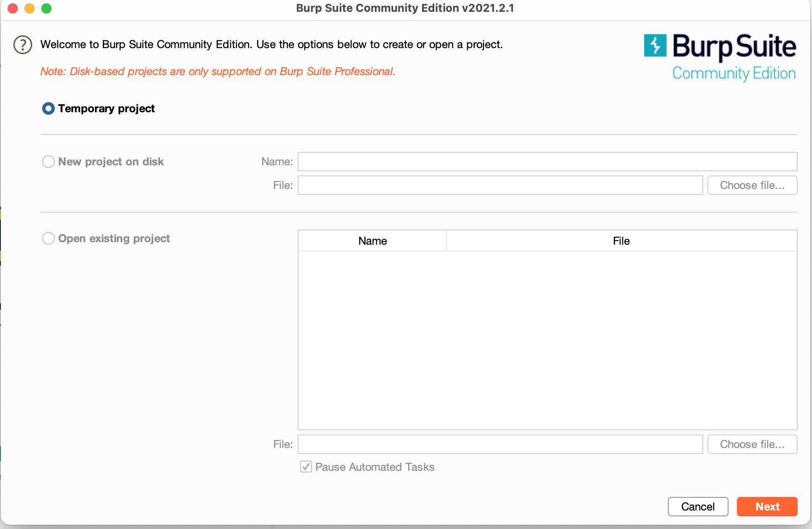The width and height of the screenshot is (812, 529).
Task: Click the Burp Suite lightning logo icon
Action: (x=655, y=45)
